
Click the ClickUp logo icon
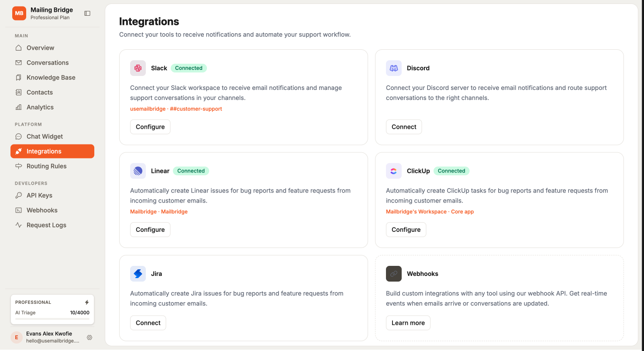point(394,171)
